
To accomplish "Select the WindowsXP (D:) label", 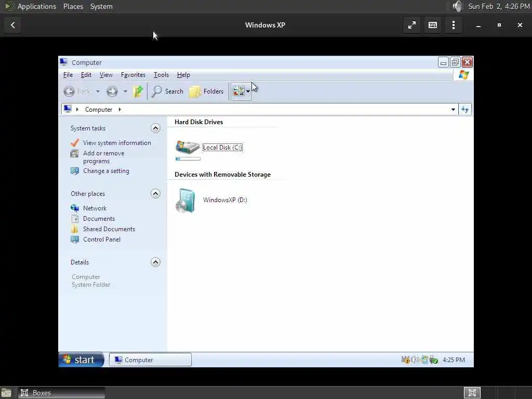I will 225,200.
